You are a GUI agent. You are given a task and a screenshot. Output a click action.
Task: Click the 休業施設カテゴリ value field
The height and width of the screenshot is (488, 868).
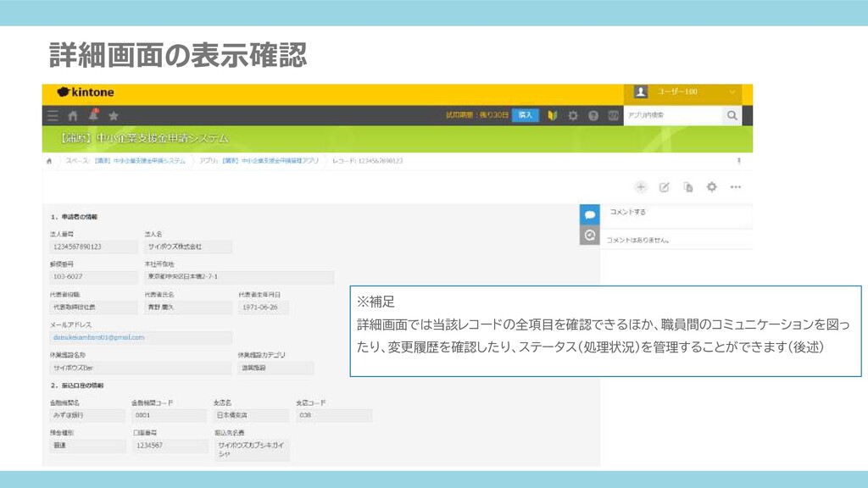click(276, 368)
